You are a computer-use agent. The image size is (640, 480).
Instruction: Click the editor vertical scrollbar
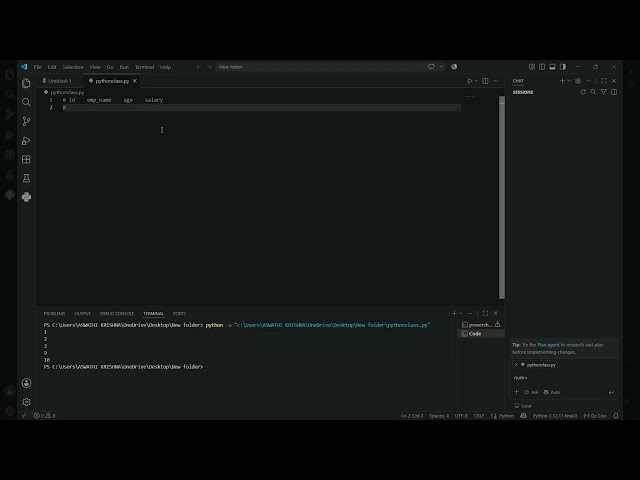502,198
